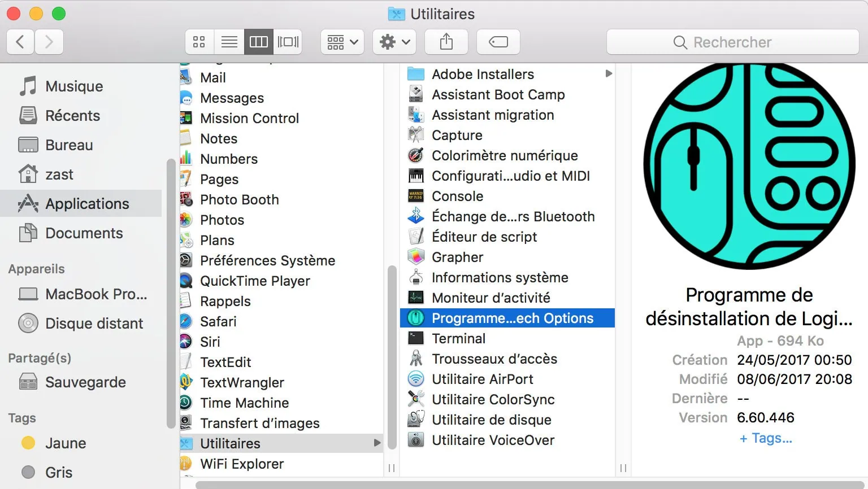The width and height of the screenshot is (868, 489).
Task: Switch to Cover Flow view
Action: tap(288, 42)
